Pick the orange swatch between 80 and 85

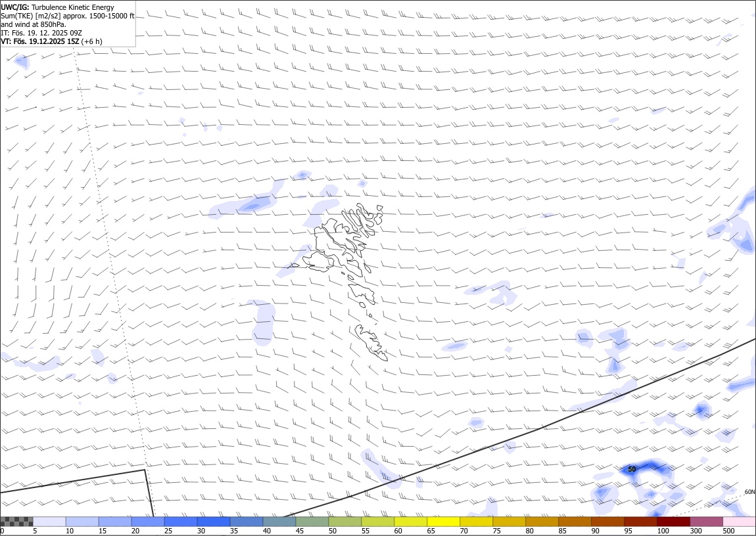tap(542, 522)
